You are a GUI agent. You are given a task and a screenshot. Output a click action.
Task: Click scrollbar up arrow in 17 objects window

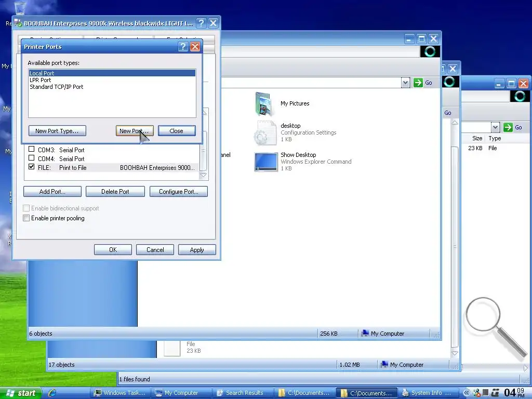(455, 123)
